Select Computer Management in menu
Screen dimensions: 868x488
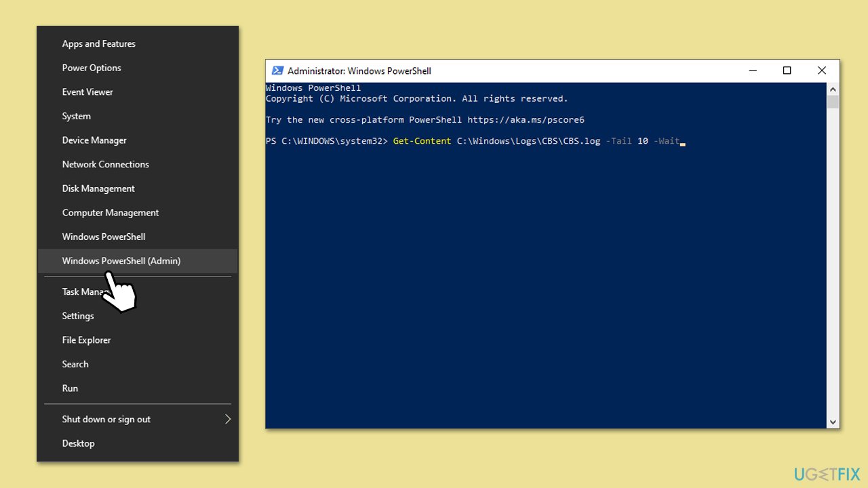(x=111, y=213)
